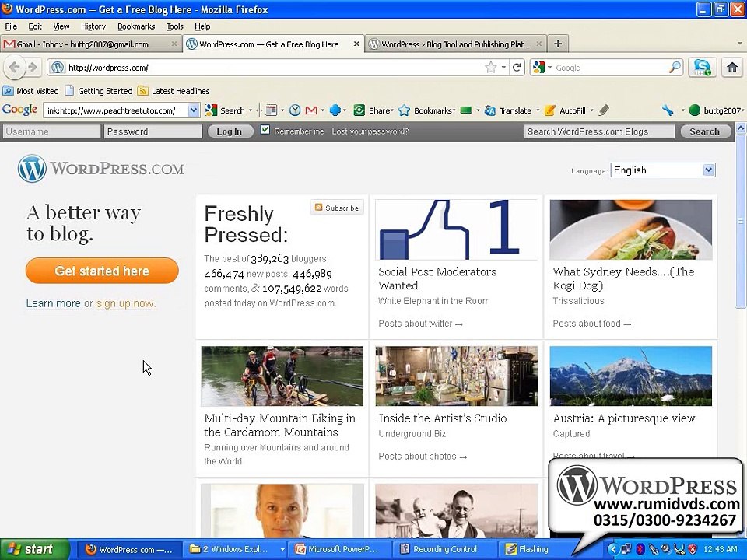Switch to the Gmail Inbox tab

click(x=91, y=44)
